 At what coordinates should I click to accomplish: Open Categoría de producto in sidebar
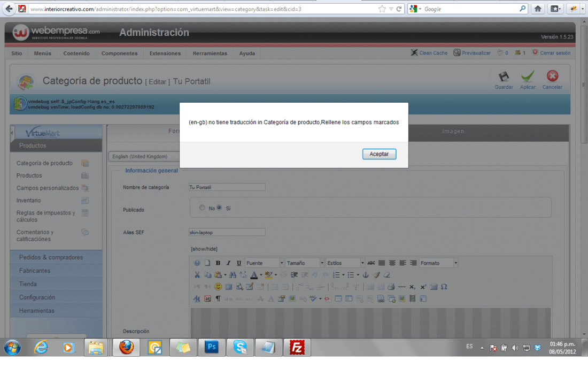[x=44, y=163]
